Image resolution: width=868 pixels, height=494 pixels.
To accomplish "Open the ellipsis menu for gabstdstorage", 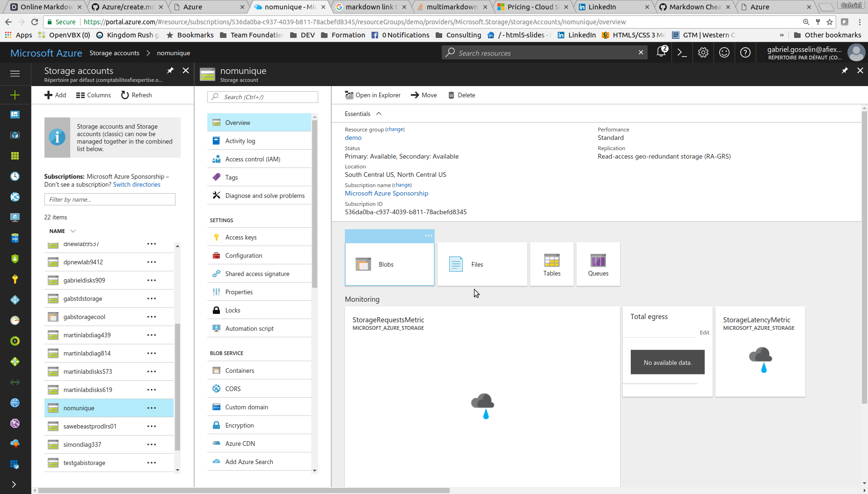I will 152,298.
